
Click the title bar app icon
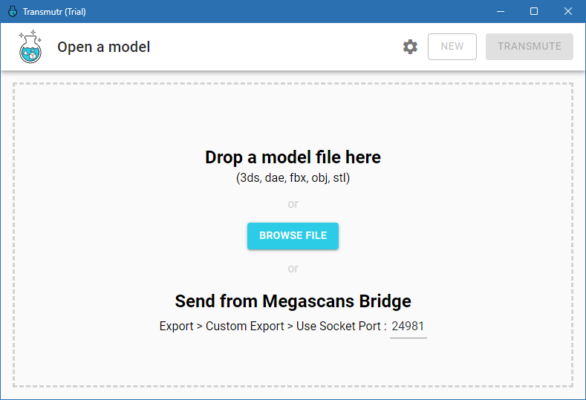[x=12, y=11]
